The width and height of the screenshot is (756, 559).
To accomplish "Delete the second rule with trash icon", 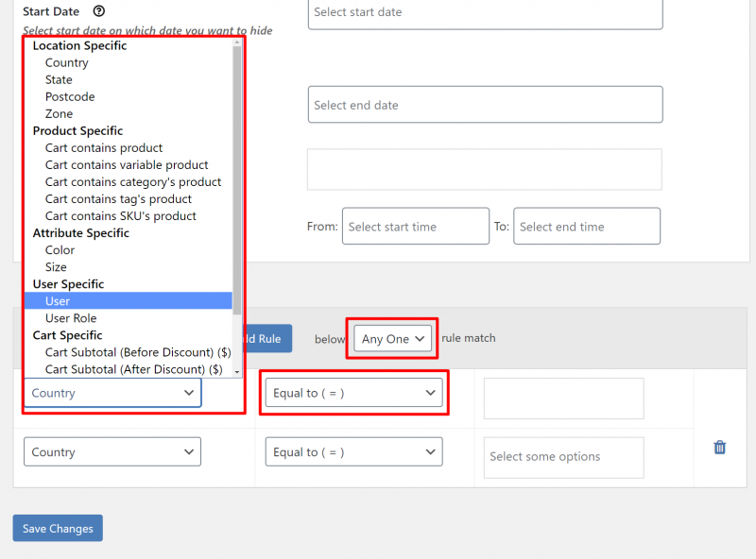I will 719,448.
